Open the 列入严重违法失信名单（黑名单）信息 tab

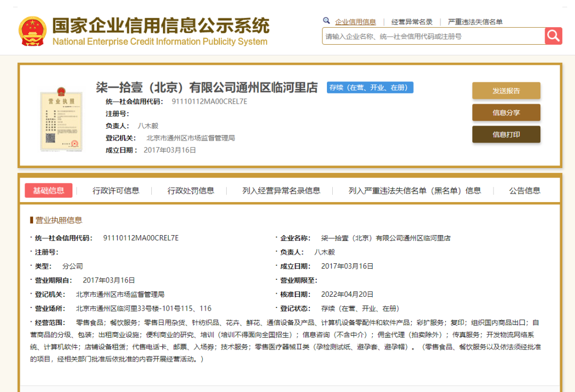(415, 190)
